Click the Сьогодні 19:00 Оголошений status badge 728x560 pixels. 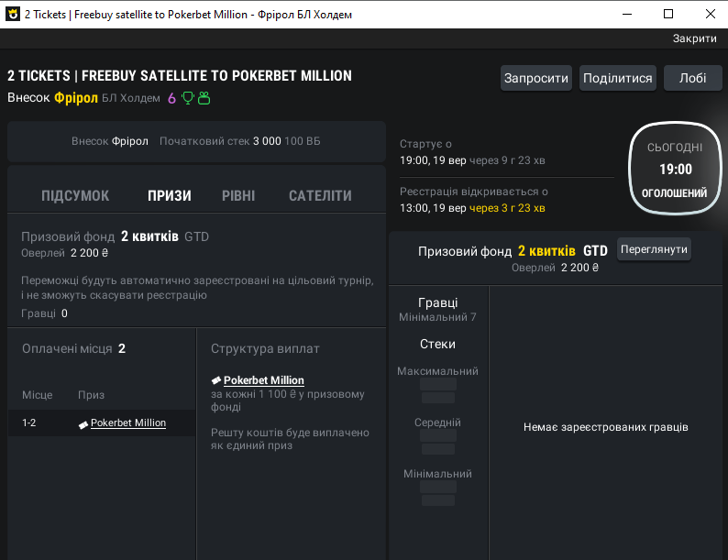675,169
